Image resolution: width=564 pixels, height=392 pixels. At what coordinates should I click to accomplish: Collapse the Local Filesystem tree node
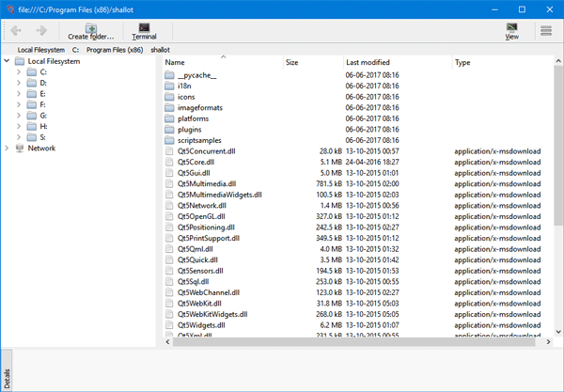pyautogui.click(x=8, y=61)
